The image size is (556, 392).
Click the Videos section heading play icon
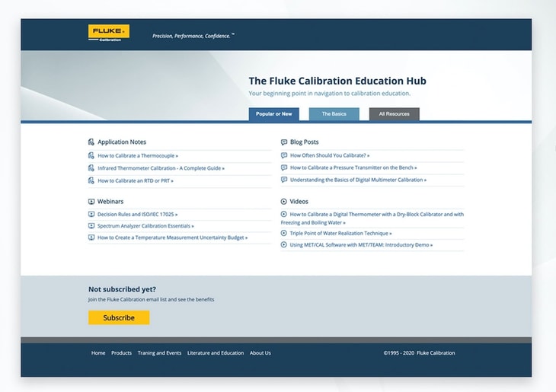(283, 201)
